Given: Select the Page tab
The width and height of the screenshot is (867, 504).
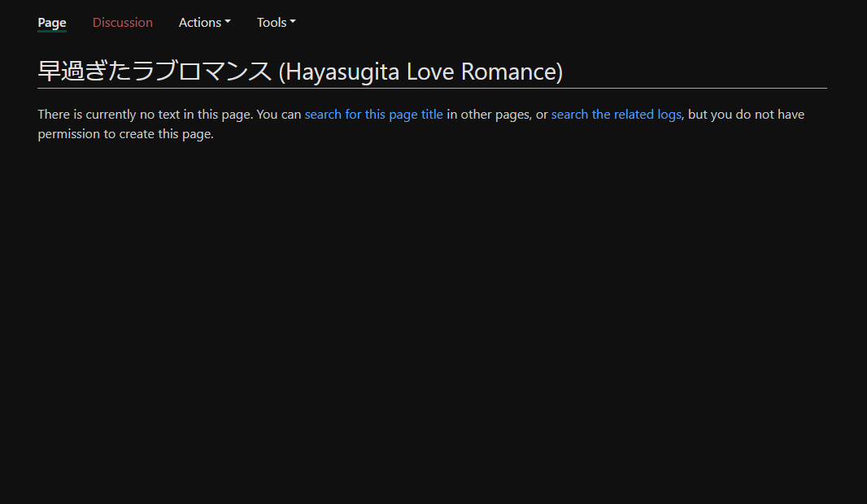Looking at the screenshot, I should tap(52, 23).
